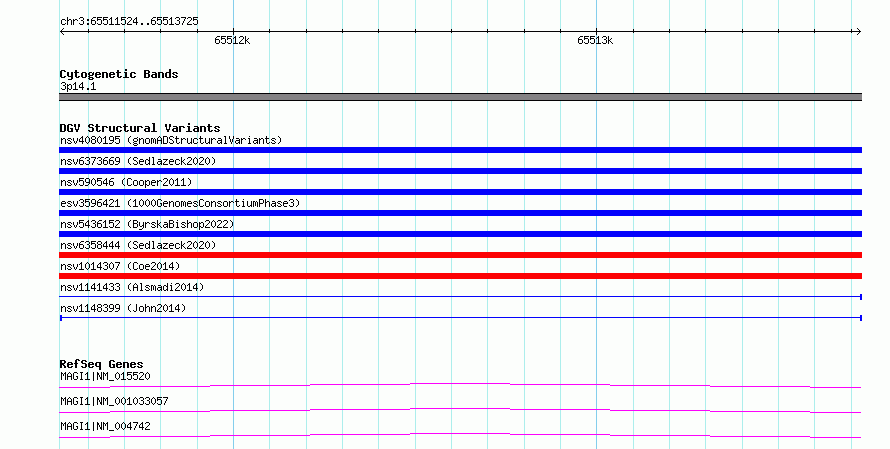
Task: Open variant nsv6358444 (Sedlazeck2020) label
Action: pos(138,245)
